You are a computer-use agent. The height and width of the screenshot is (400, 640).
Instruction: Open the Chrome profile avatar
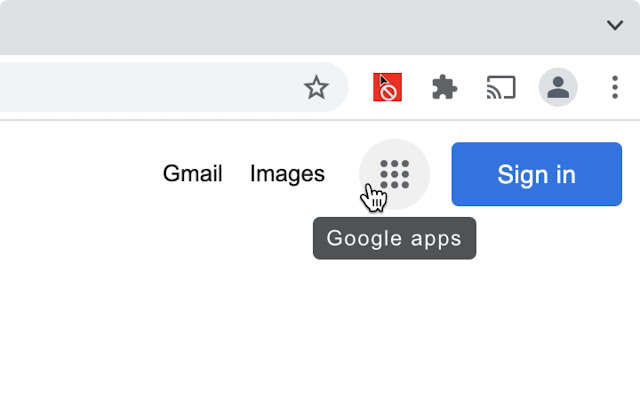[558, 88]
